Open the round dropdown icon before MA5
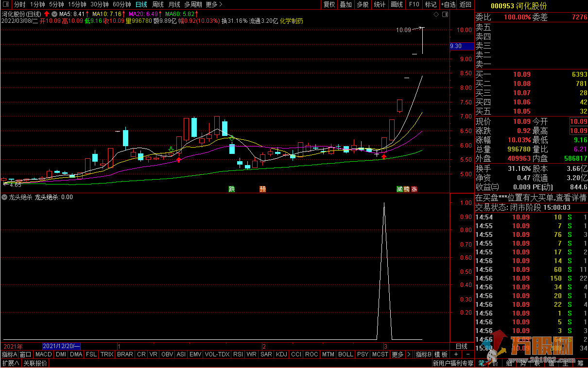The width and height of the screenshot is (588, 368). (x=54, y=14)
